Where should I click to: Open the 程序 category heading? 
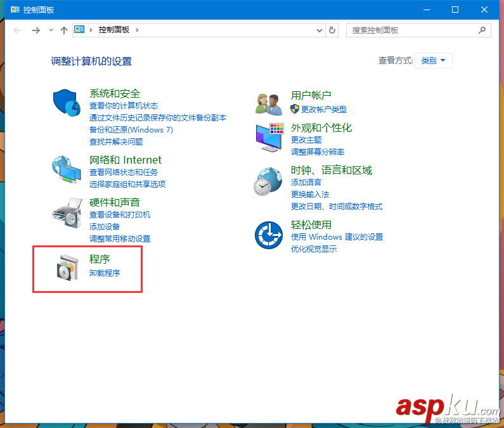(100, 259)
